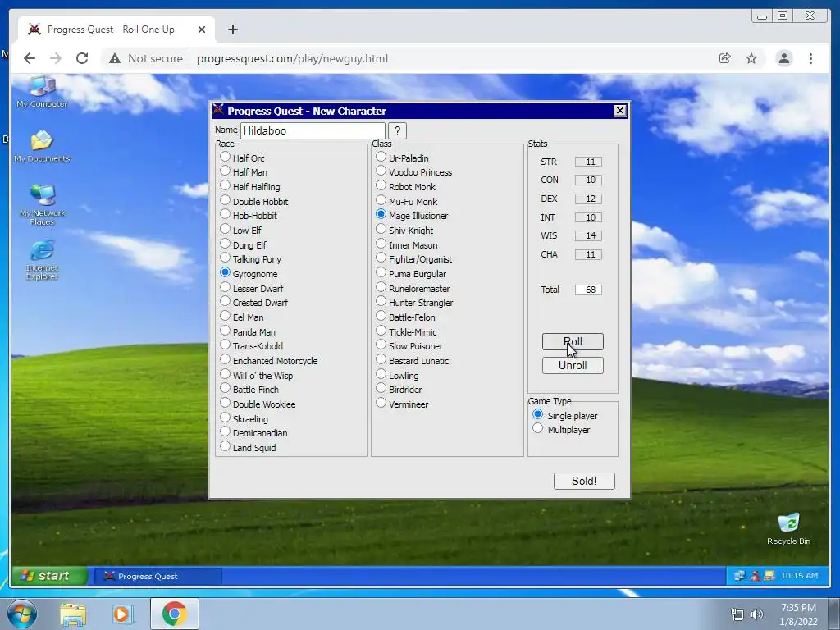Open the My Computer desktop icon

click(x=42, y=92)
